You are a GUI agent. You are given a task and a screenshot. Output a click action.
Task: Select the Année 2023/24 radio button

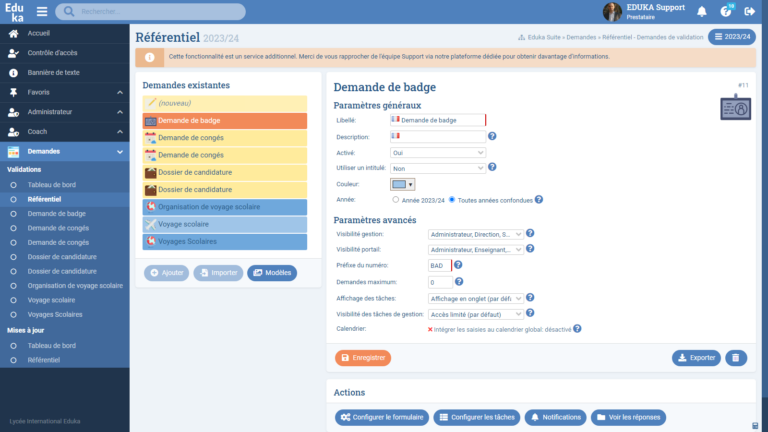pos(395,200)
